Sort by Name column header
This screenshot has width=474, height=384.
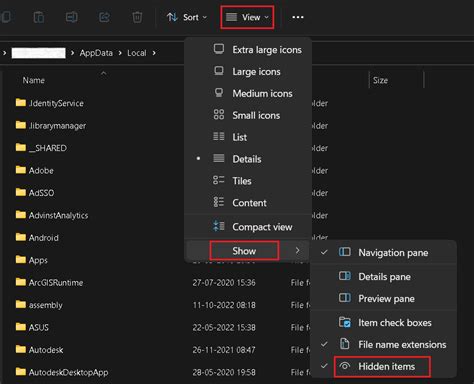point(34,80)
